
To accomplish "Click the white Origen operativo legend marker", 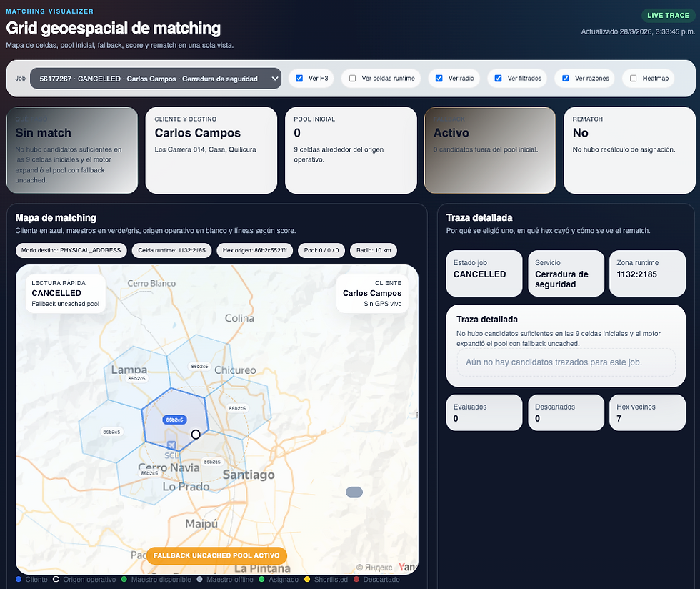I will pos(56,580).
